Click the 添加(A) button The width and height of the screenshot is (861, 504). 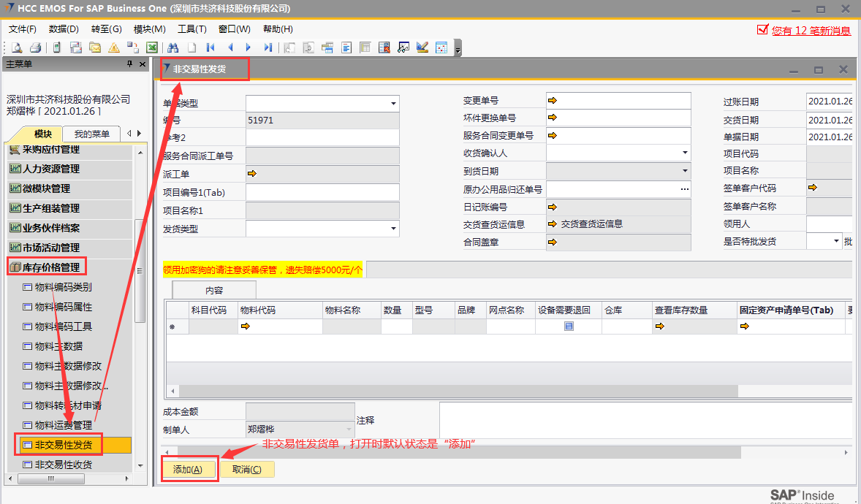189,470
